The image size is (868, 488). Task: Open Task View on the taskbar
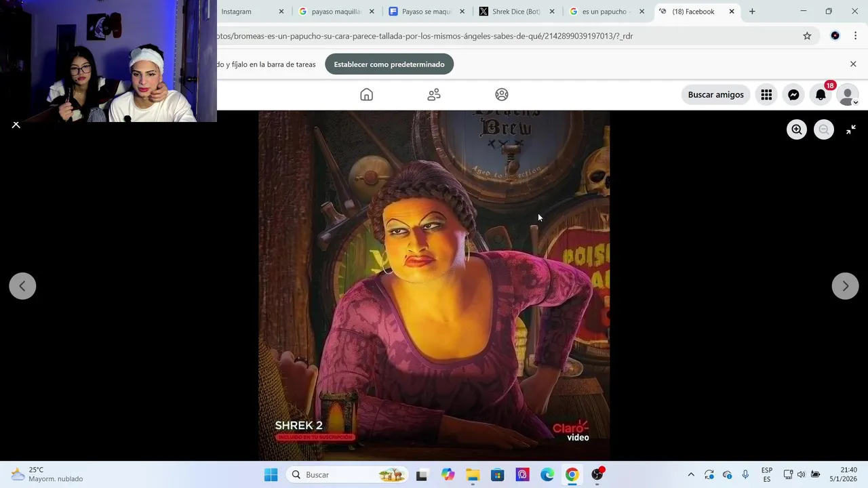[x=422, y=475]
